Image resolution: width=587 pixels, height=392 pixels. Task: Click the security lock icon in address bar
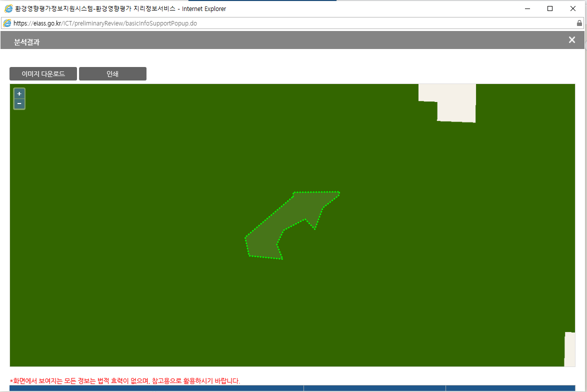(x=579, y=23)
